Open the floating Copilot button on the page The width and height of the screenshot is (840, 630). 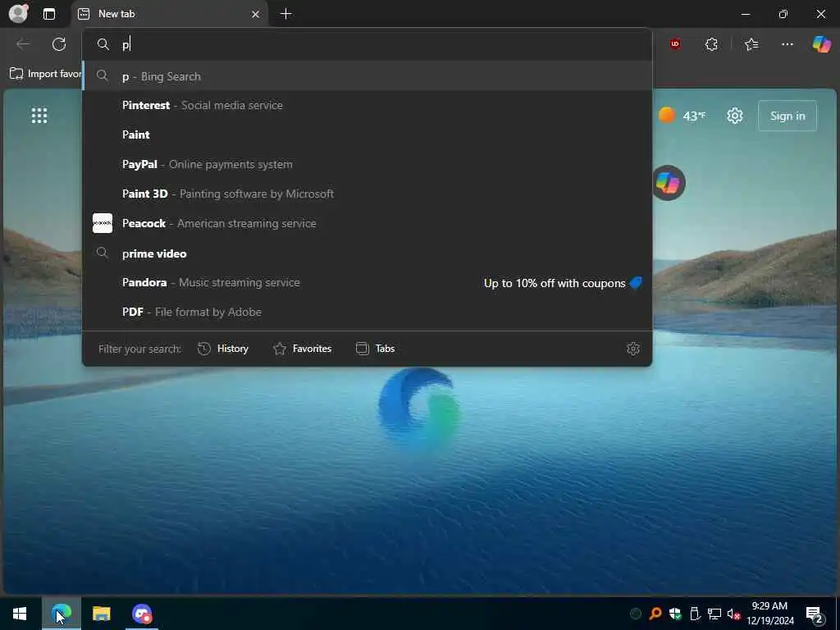[668, 183]
